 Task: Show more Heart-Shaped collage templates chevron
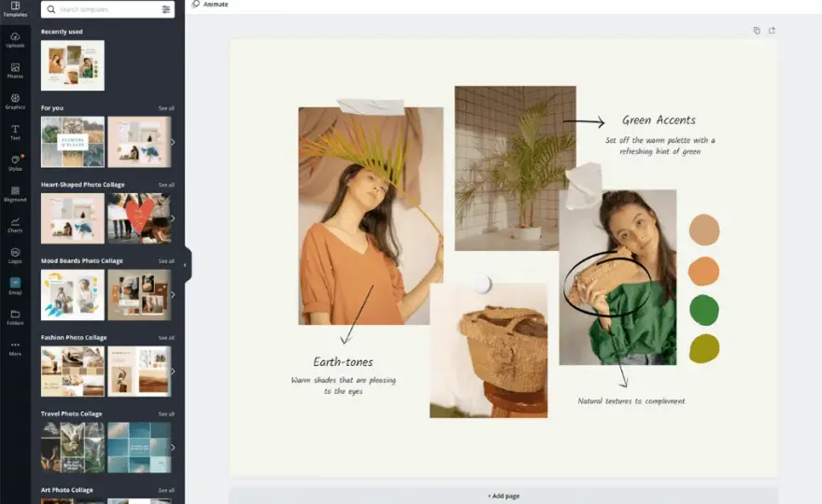click(x=173, y=218)
